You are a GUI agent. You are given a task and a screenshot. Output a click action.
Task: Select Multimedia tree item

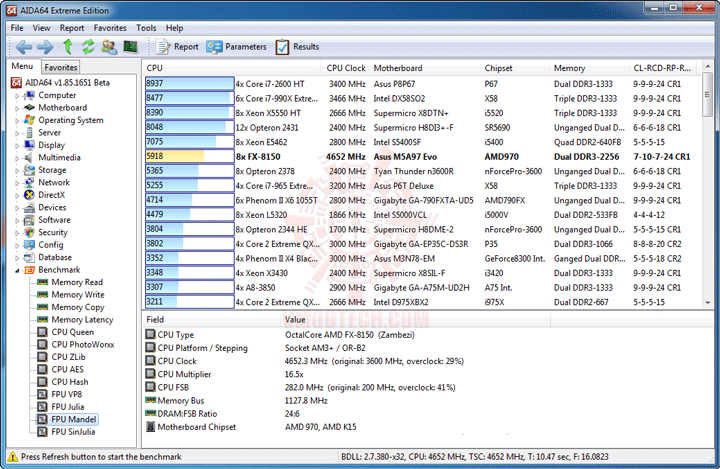point(59,158)
